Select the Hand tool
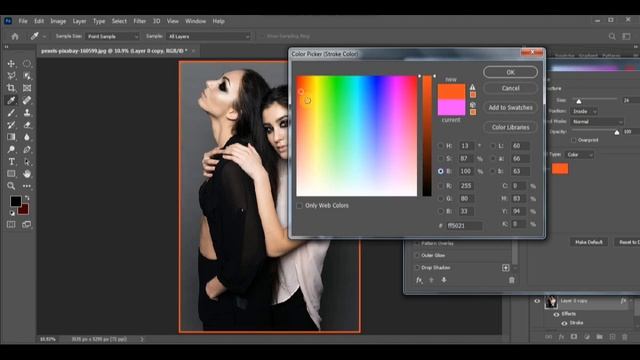The width and height of the screenshot is (640, 360). click(27, 174)
